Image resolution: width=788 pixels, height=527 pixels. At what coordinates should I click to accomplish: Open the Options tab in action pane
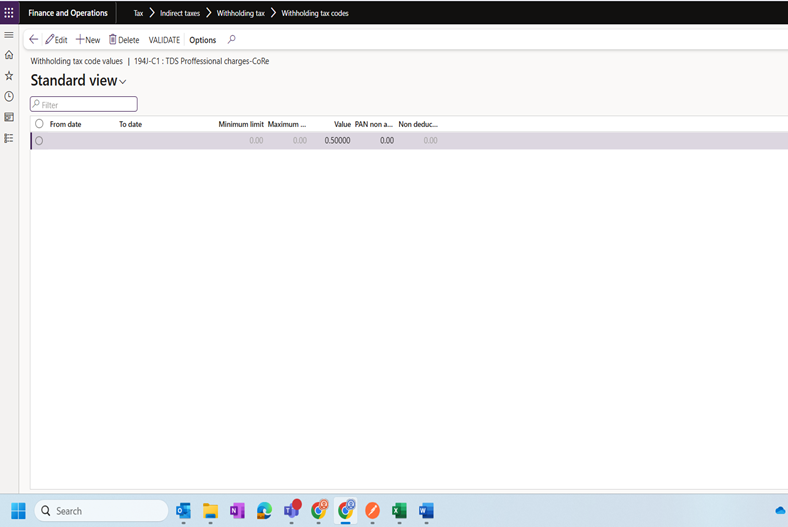tap(202, 40)
